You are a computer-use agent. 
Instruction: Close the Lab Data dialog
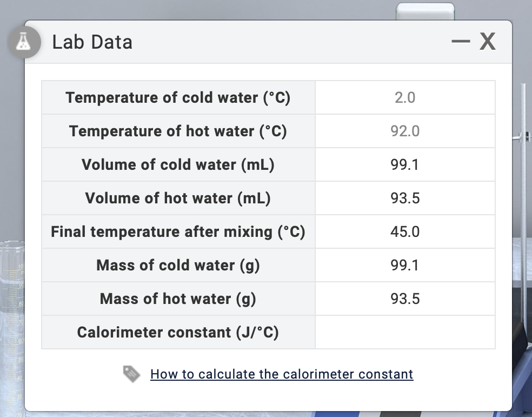pos(487,41)
